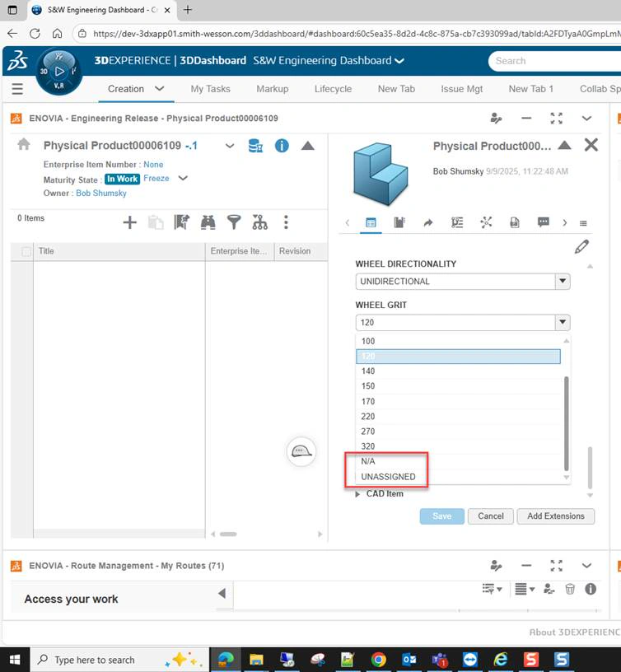
Task: Select 100 in the Wheel Grit list
Action: [x=458, y=341]
